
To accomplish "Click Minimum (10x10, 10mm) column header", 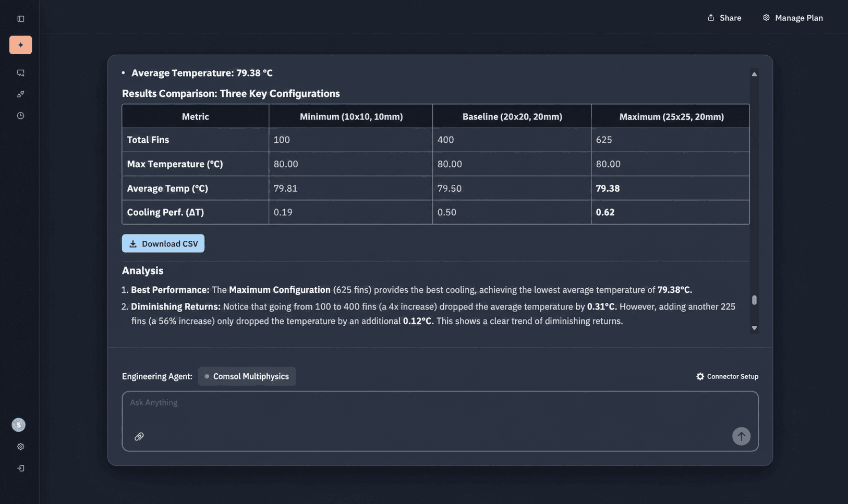I will (x=351, y=117).
